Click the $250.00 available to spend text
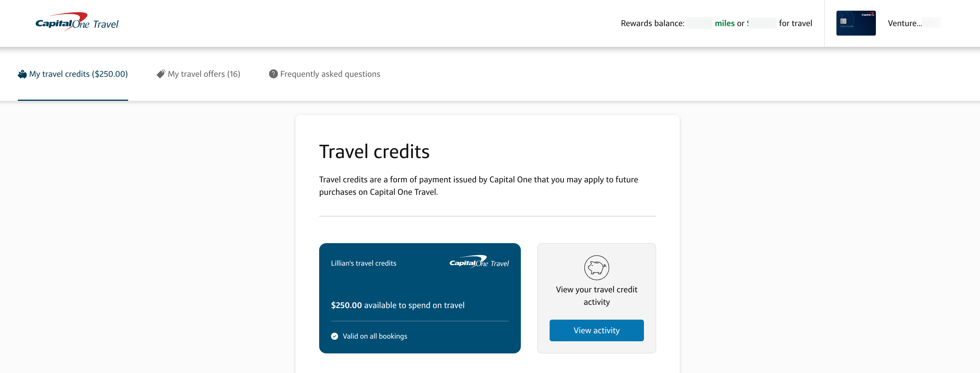The height and width of the screenshot is (373, 980). pos(397,305)
